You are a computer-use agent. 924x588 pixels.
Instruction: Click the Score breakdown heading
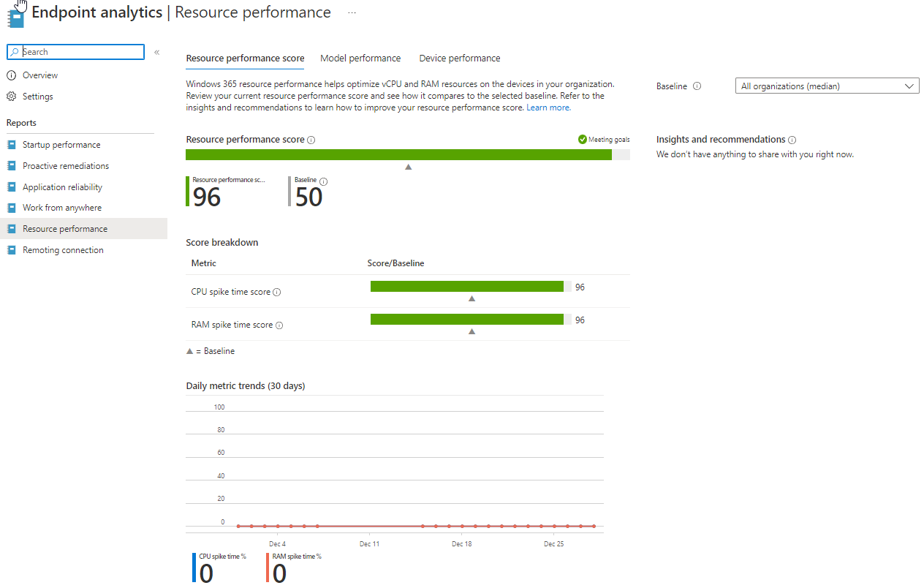tap(222, 243)
